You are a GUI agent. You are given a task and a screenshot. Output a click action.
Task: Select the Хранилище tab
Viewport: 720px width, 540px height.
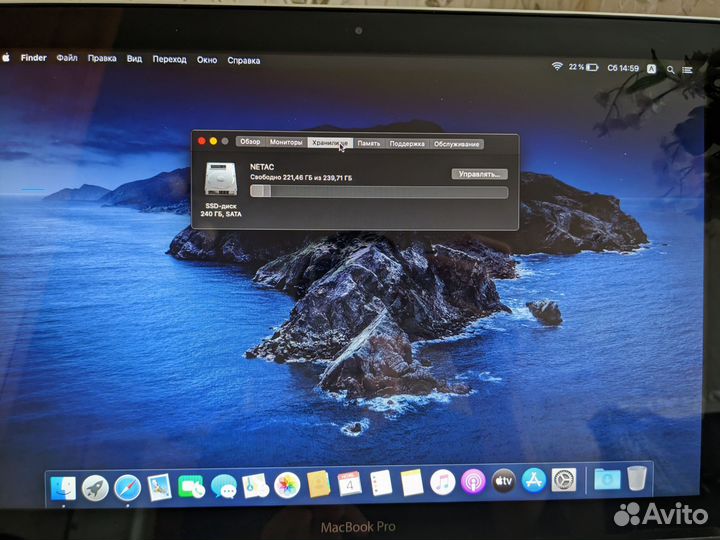[x=330, y=143]
